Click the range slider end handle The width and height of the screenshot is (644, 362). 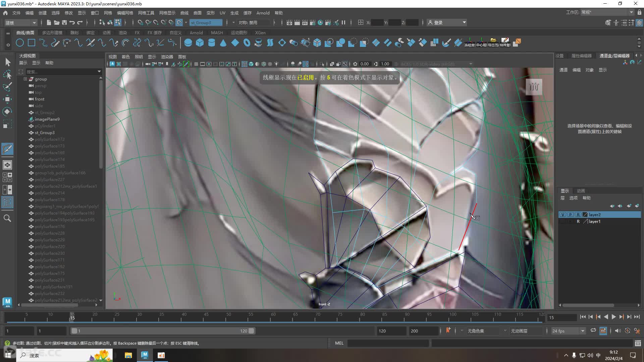tap(251, 331)
